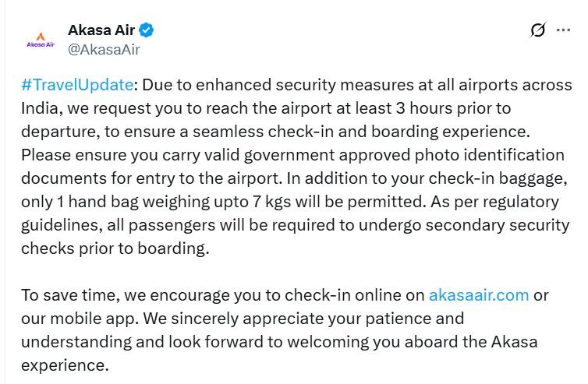Visit the @AkasaAir handle
This screenshot has width=588, height=384.
coord(104,49)
